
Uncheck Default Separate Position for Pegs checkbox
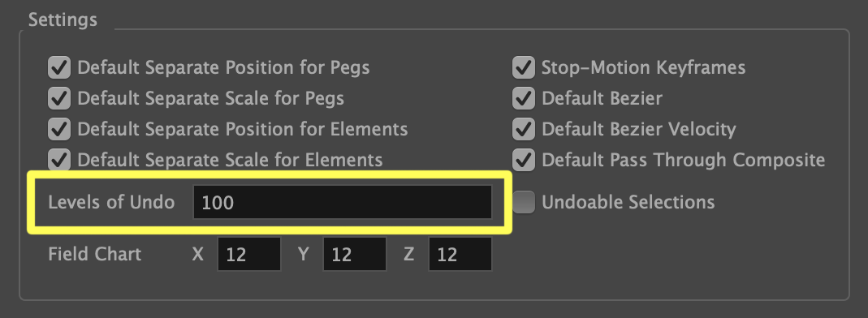click(58, 68)
